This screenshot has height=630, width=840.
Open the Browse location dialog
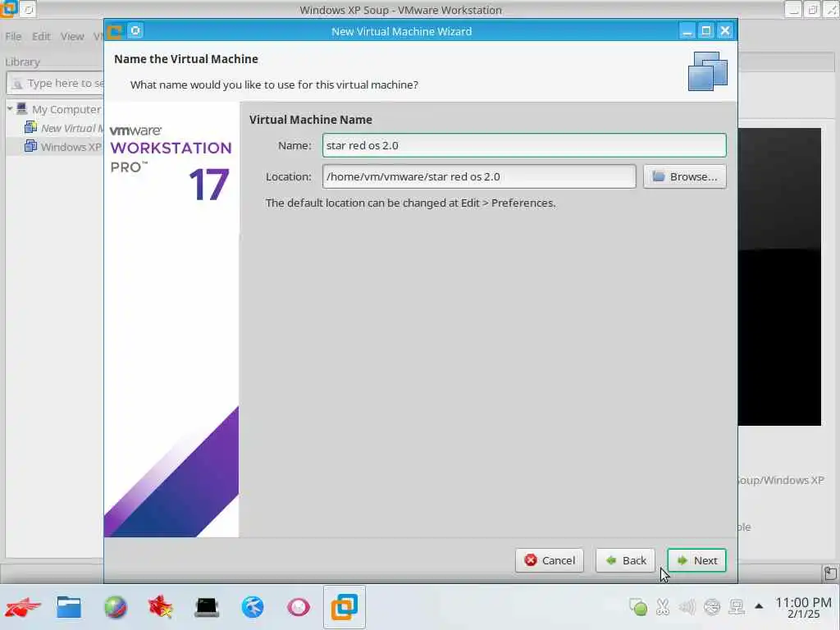[x=685, y=176]
